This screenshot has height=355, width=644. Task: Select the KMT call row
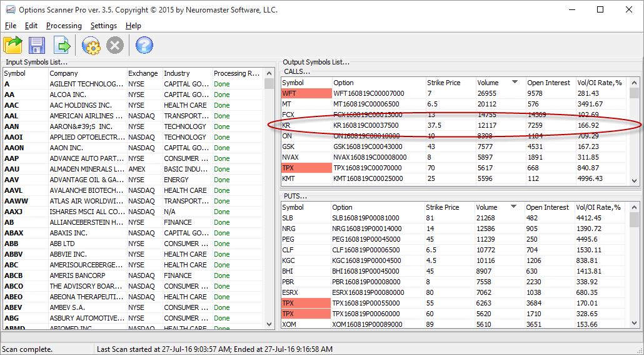click(x=455, y=178)
